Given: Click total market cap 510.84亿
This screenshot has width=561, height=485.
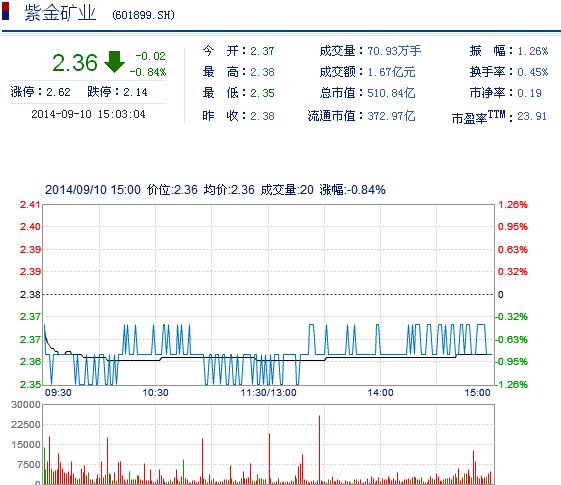Looking at the screenshot, I should coord(391,93).
